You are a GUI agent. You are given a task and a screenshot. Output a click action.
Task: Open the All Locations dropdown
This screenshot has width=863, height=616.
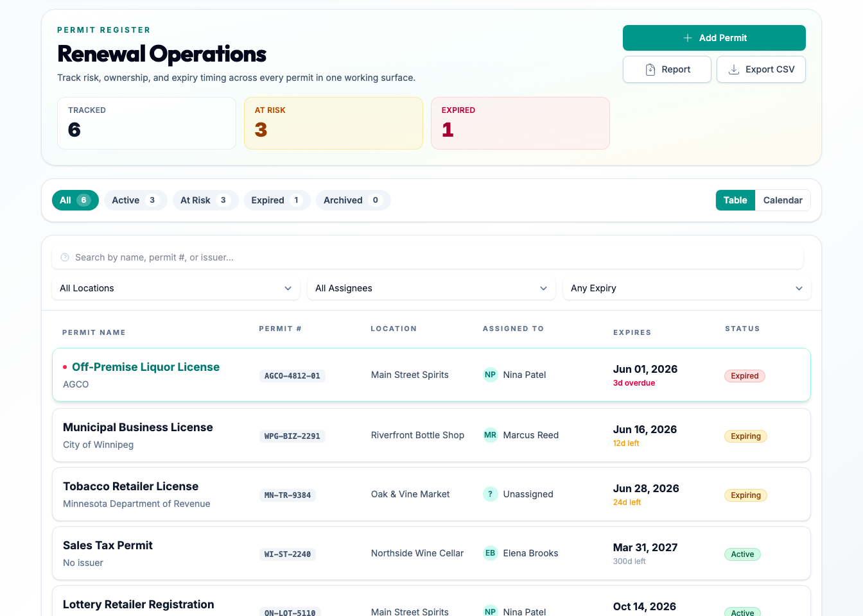point(176,288)
